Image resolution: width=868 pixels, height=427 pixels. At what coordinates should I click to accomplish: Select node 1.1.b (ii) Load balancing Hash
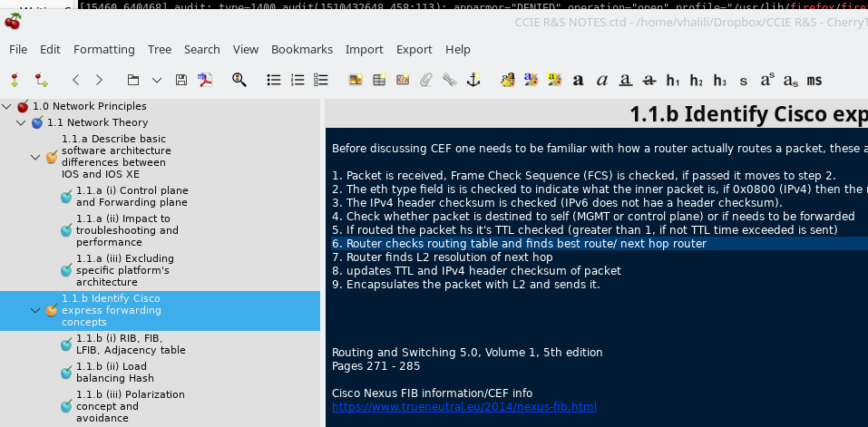coord(115,373)
